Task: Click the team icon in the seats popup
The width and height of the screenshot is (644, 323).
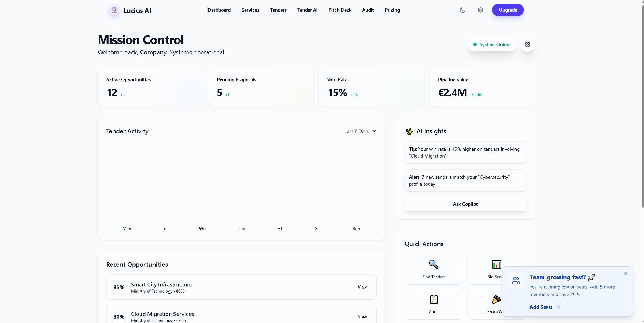Action: (x=516, y=280)
